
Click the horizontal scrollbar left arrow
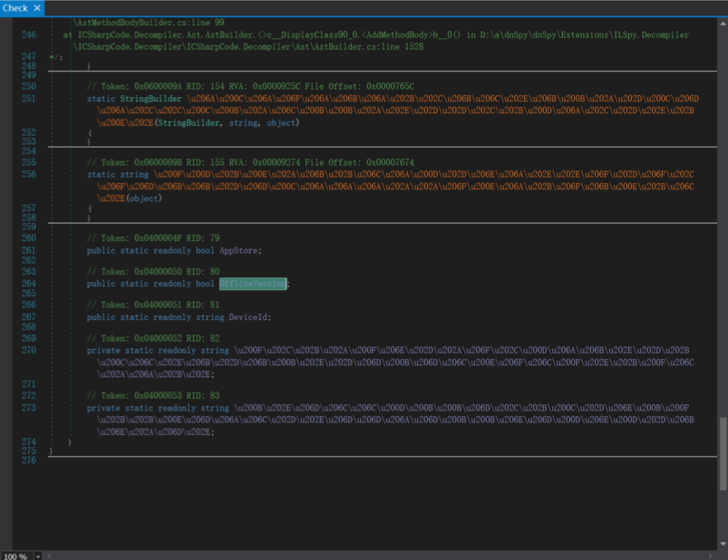[49, 555]
